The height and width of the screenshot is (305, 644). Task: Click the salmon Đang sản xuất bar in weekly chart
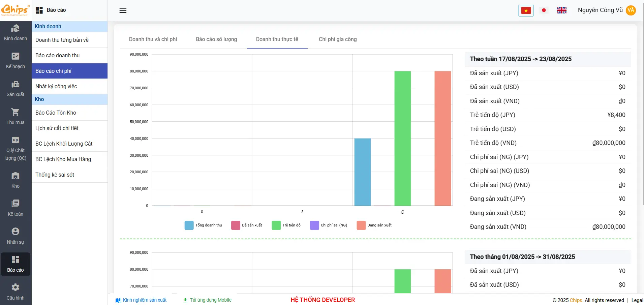tap(443, 138)
